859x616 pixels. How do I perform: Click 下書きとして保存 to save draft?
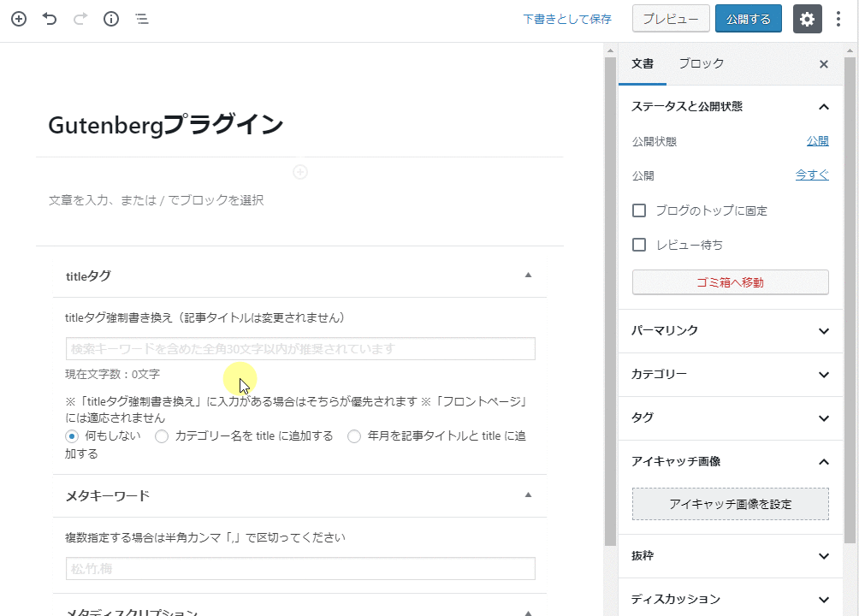(x=567, y=19)
